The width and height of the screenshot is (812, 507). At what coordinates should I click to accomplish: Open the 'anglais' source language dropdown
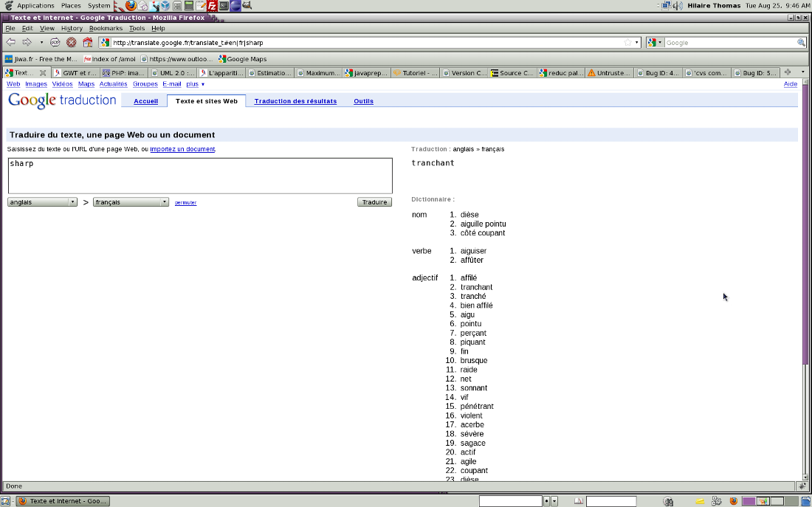pyautogui.click(x=43, y=202)
